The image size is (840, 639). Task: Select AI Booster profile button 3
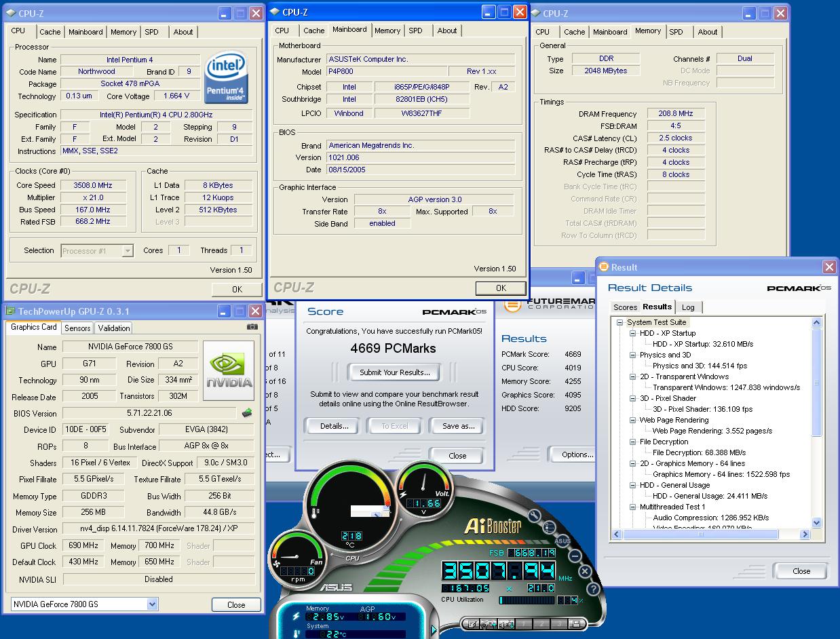[559, 624]
